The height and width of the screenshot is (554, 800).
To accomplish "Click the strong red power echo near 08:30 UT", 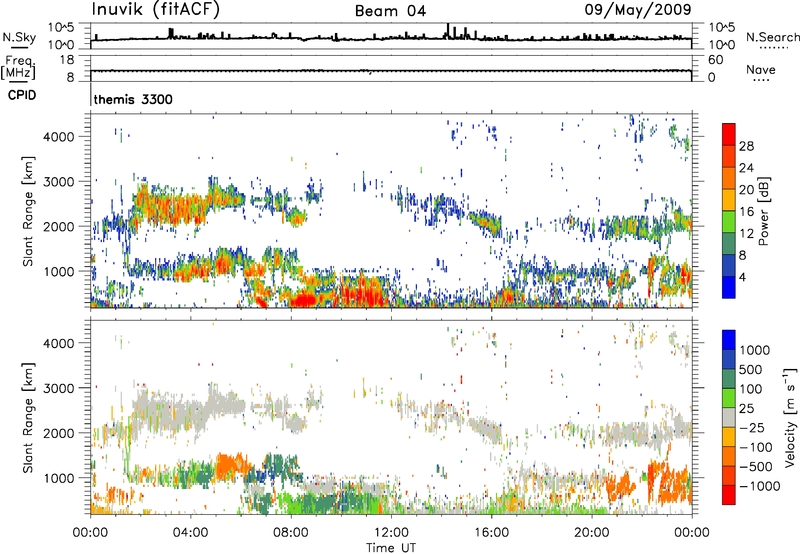I will [305, 299].
